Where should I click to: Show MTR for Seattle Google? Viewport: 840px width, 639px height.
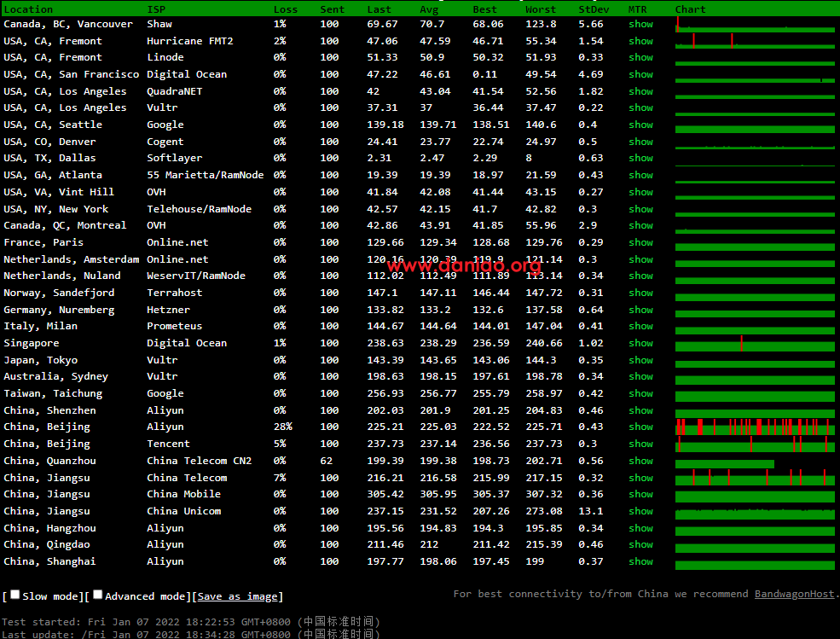pos(640,125)
